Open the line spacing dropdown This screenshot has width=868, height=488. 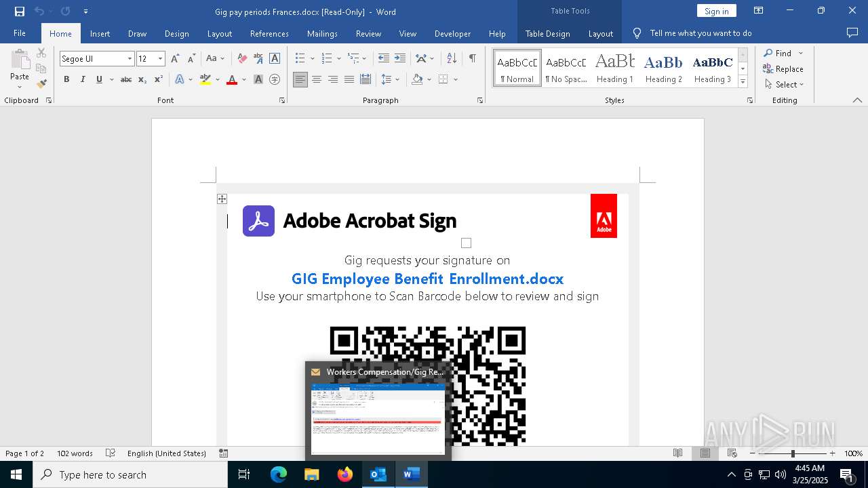[x=397, y=79]
